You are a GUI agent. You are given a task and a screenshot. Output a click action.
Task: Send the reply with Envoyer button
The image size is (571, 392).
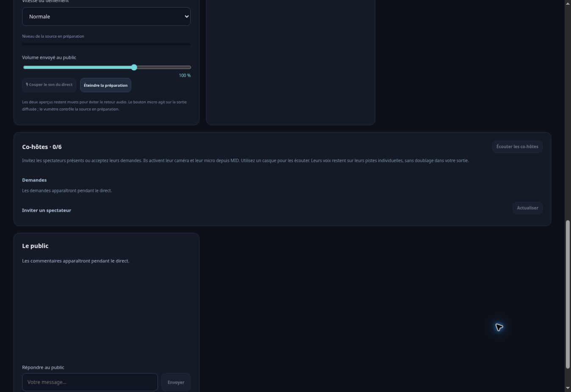pos(176,382)
